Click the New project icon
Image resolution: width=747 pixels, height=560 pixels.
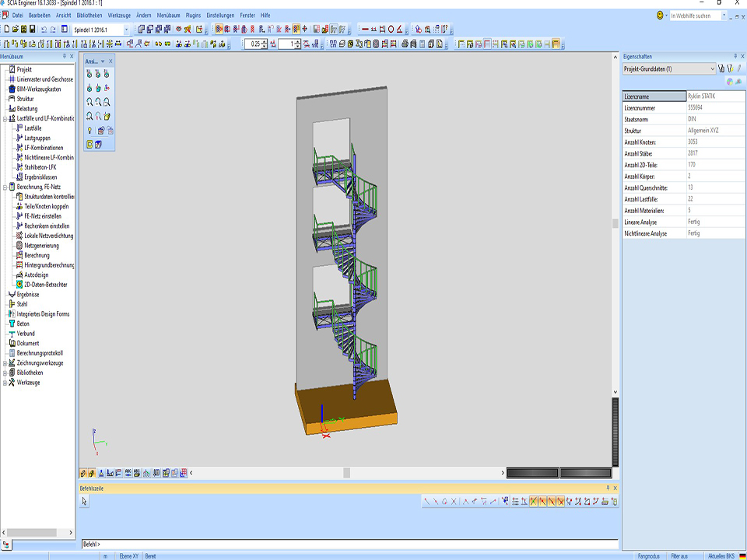click(6, 29)
